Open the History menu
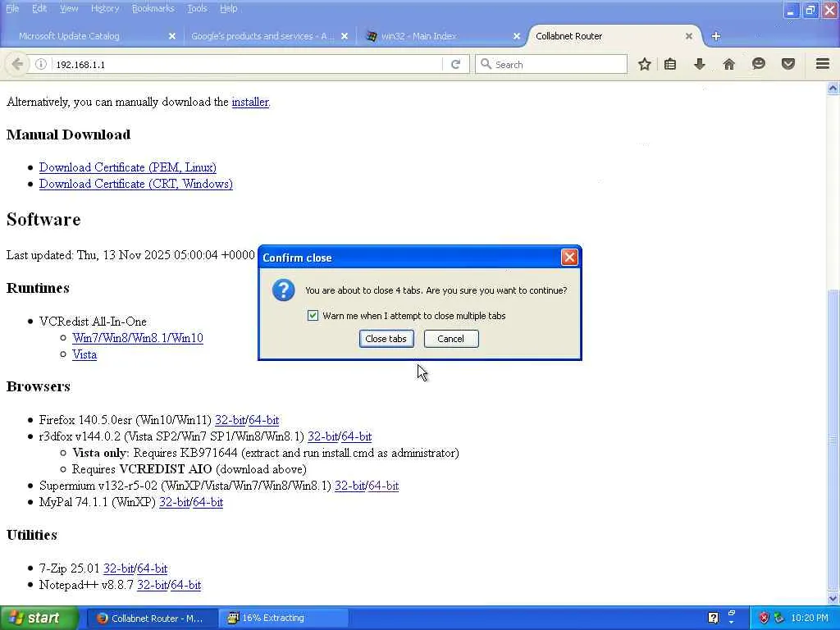 click(x=105, y=8)
